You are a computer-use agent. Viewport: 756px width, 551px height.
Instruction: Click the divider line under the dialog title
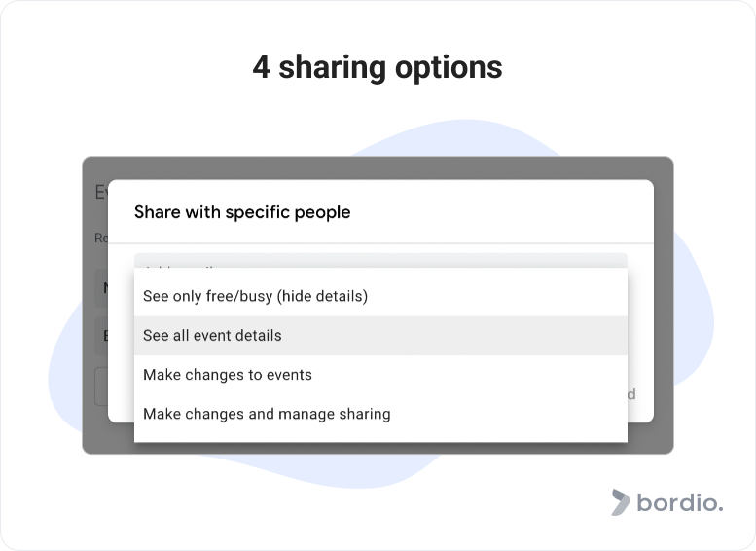pyautogui.click(x=380, y=243)
